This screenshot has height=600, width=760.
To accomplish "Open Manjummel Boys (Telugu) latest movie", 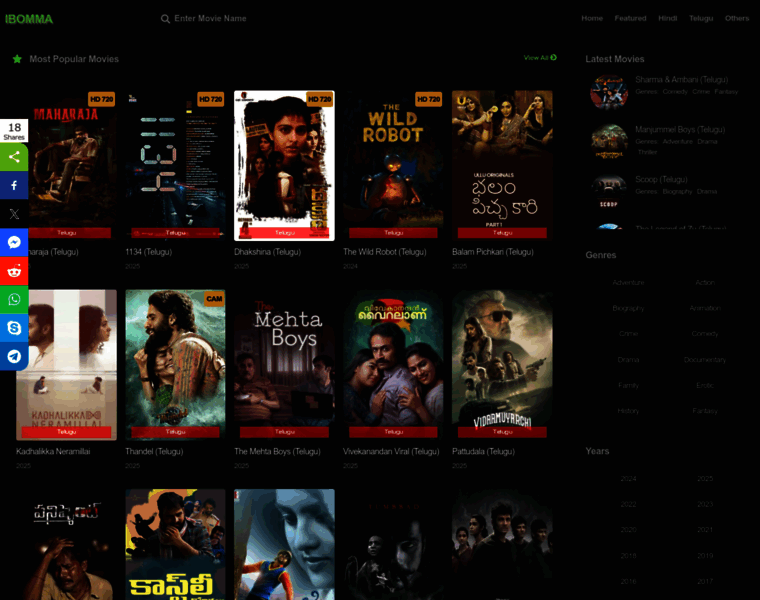I will tap(680, 129).
